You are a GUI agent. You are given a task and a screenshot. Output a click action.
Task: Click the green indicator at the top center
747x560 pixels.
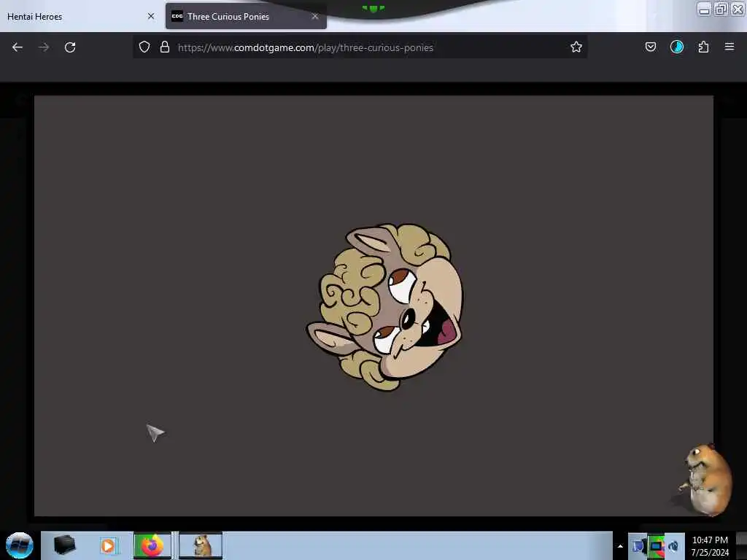(373, 9)
